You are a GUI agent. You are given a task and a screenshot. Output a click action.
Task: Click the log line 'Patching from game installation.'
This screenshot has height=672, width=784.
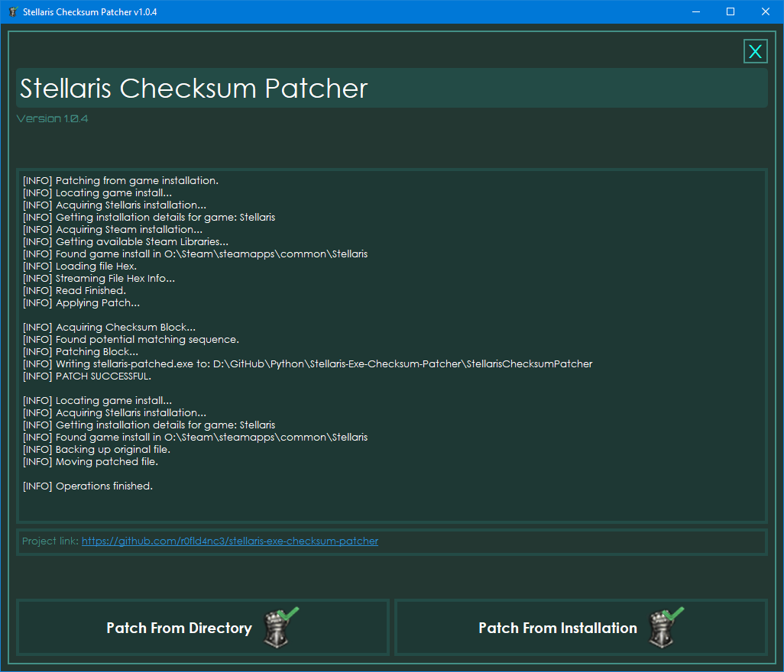pos(121,181)
